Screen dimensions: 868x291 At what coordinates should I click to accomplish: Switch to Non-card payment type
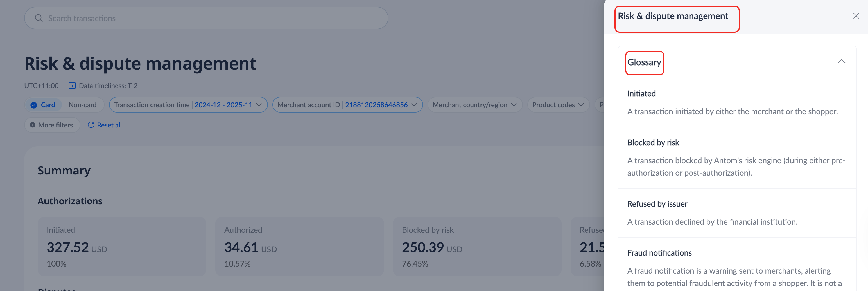[83, 105]
